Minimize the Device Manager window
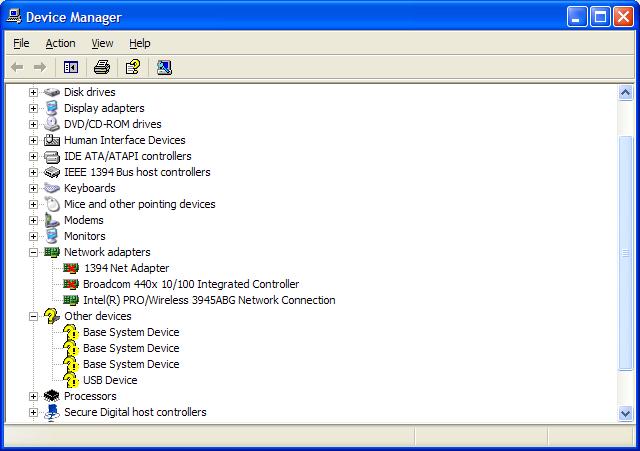The height and width of the screenshot is (451, 640). (x=577, y=17)
